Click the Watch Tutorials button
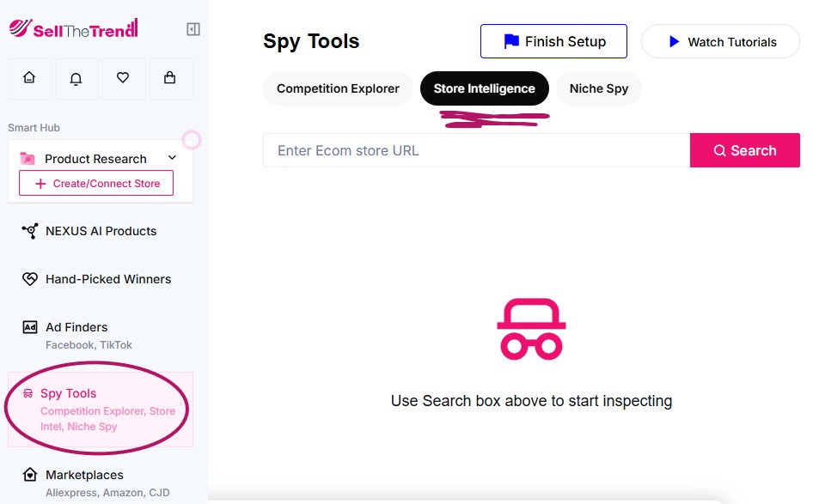The height and width of the screenshot is (504, 813). [x=720, y=40]
